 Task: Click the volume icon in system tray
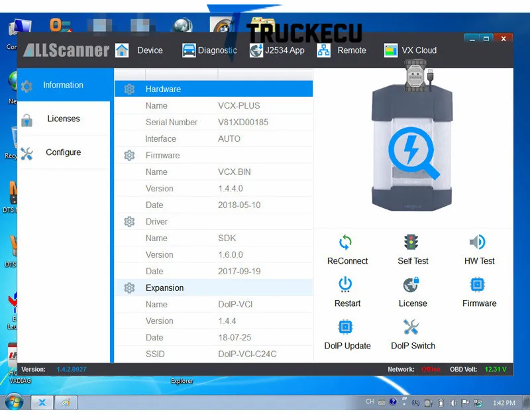tap(453, 403)
